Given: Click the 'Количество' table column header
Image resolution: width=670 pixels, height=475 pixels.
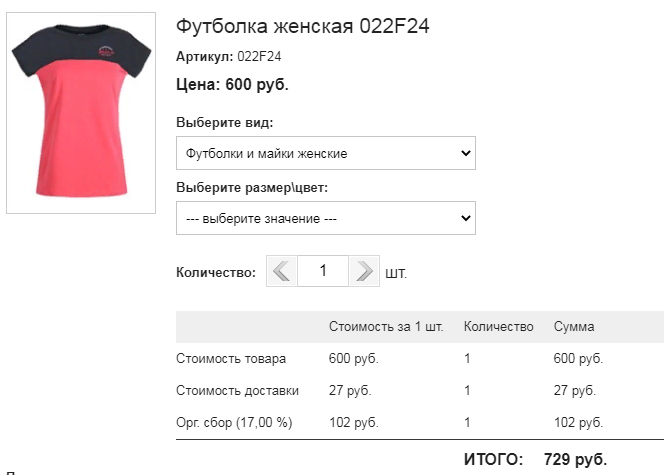Looking at the screenshot, I should pos(499,327).
